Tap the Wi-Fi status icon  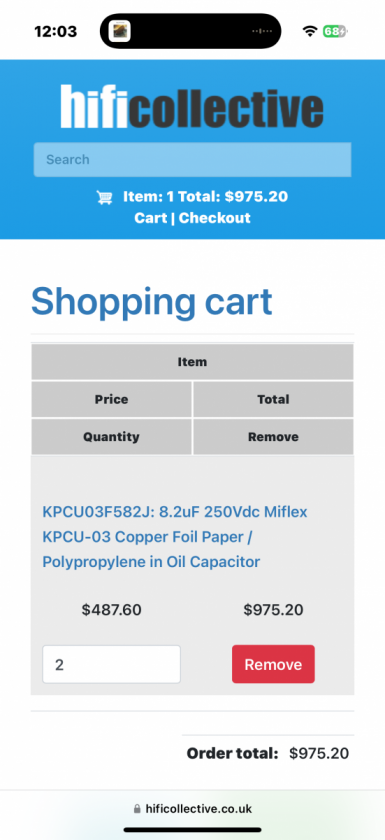tap(309, 31)
